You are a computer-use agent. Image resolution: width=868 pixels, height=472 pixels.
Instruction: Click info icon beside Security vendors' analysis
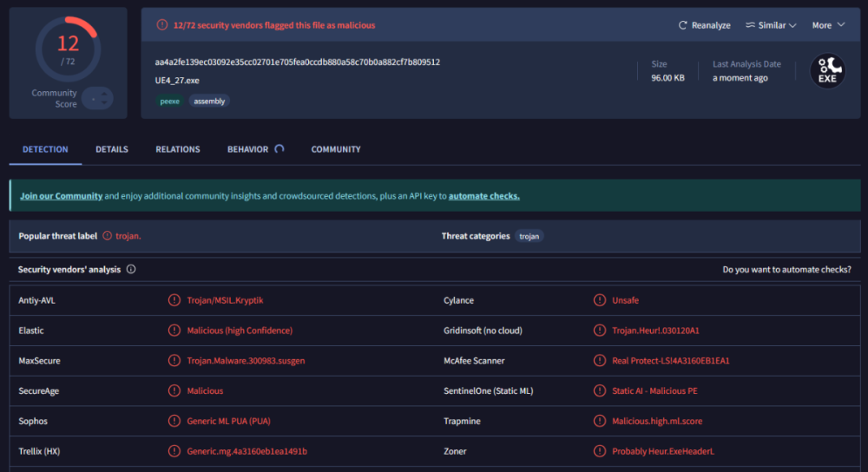coord(131,270)
